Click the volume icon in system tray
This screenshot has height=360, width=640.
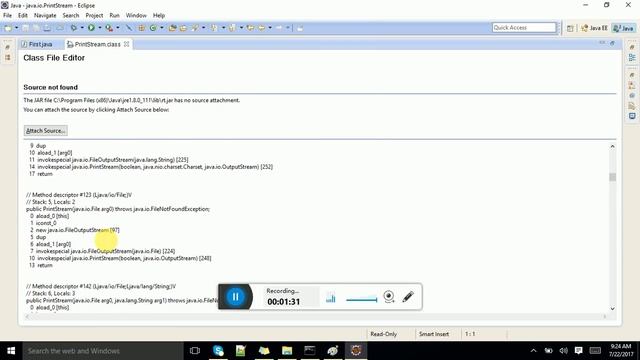563,351
